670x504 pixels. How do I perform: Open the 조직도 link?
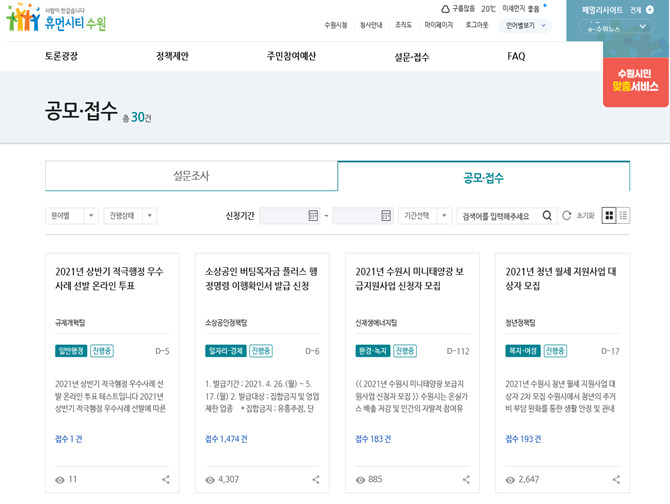click(x=403, y=25)
